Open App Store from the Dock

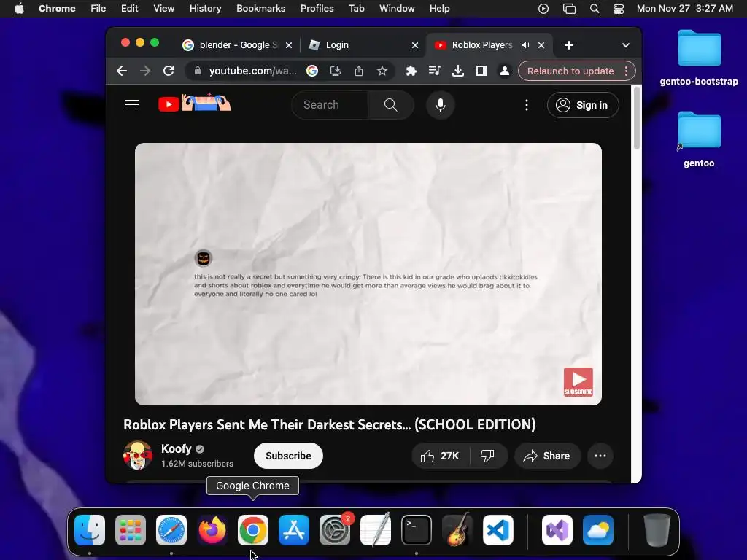click(293, 529)
